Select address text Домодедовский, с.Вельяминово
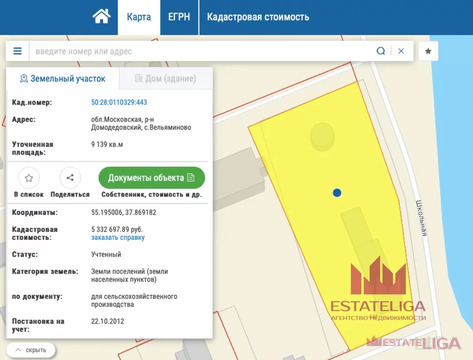Screen dimensions: 473x360 (x=141, y=127)
